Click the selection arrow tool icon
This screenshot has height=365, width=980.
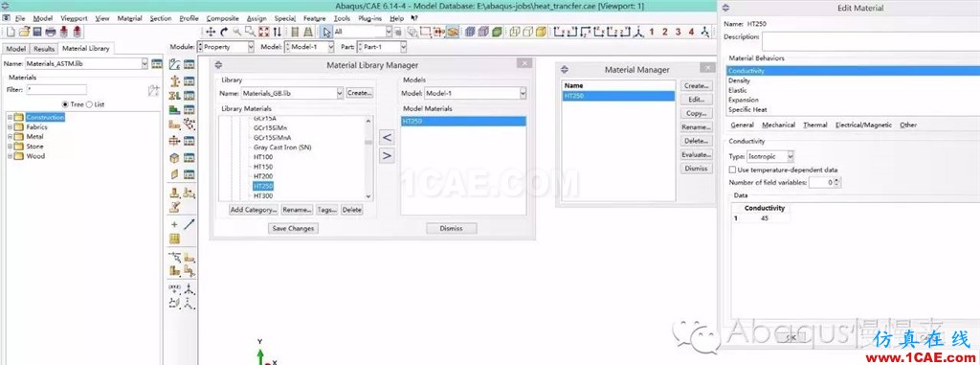(326, 32)
